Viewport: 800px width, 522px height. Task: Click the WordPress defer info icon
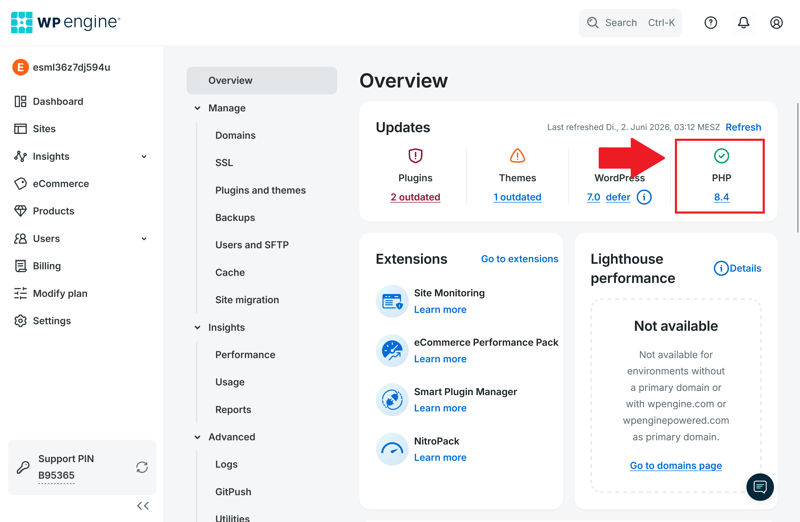[644, 197]
